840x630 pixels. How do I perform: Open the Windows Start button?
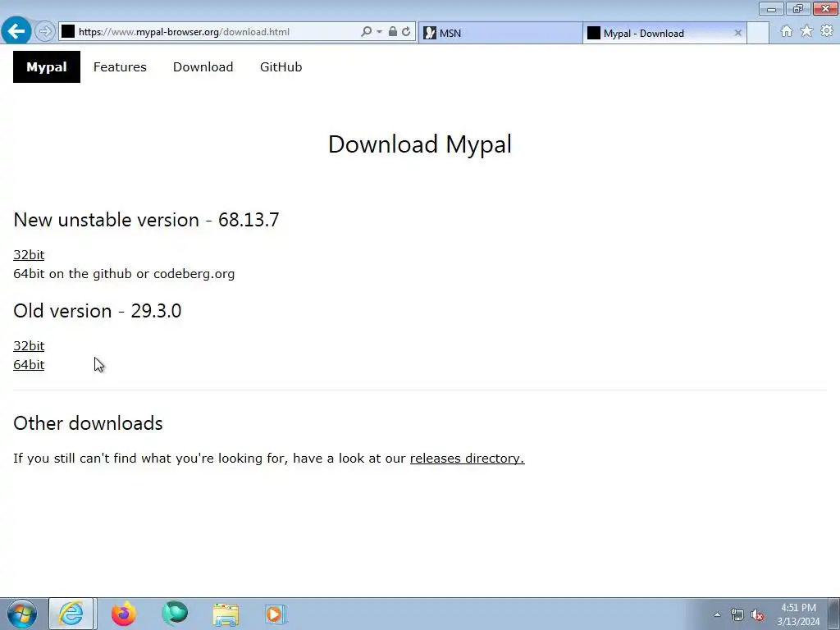[x=21, y=614]
